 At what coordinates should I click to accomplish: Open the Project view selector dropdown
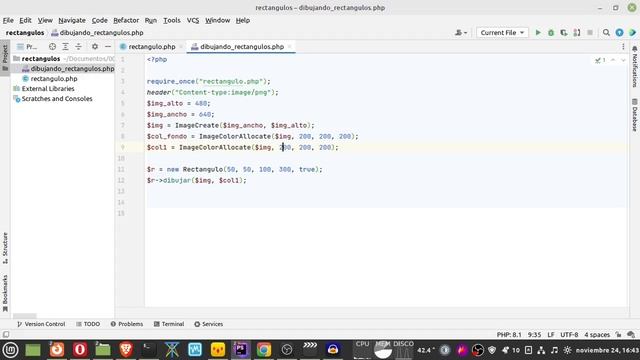click(x=27, y=47)
